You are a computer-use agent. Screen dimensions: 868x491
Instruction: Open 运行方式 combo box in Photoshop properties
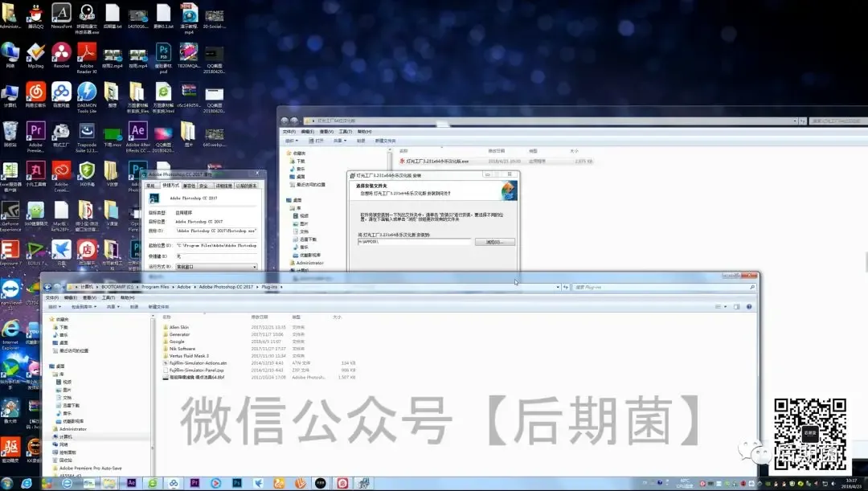click(216, 267)
